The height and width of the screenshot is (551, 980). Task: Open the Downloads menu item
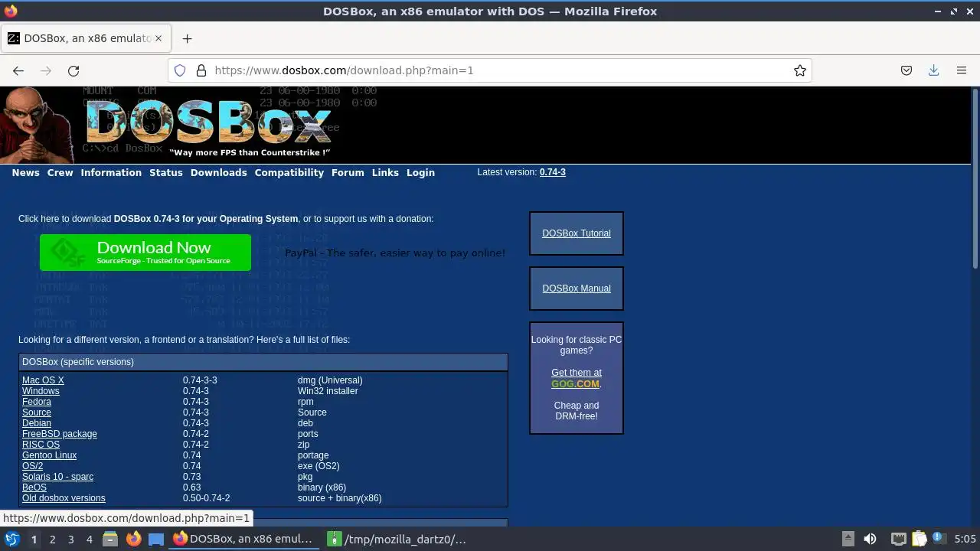pyautogui.click(x=219, y=173)
